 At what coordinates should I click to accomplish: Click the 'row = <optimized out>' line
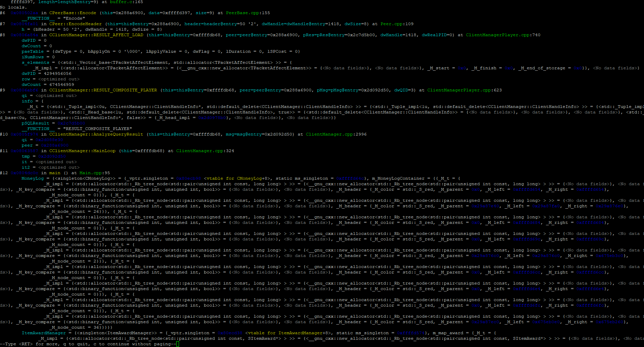click(50, 79)
